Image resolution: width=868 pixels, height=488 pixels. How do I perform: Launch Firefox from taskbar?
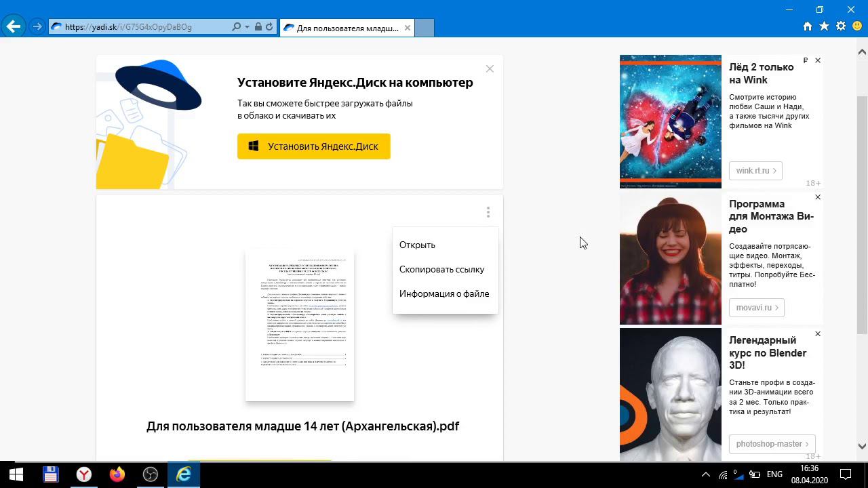click(x=117, y=474)
